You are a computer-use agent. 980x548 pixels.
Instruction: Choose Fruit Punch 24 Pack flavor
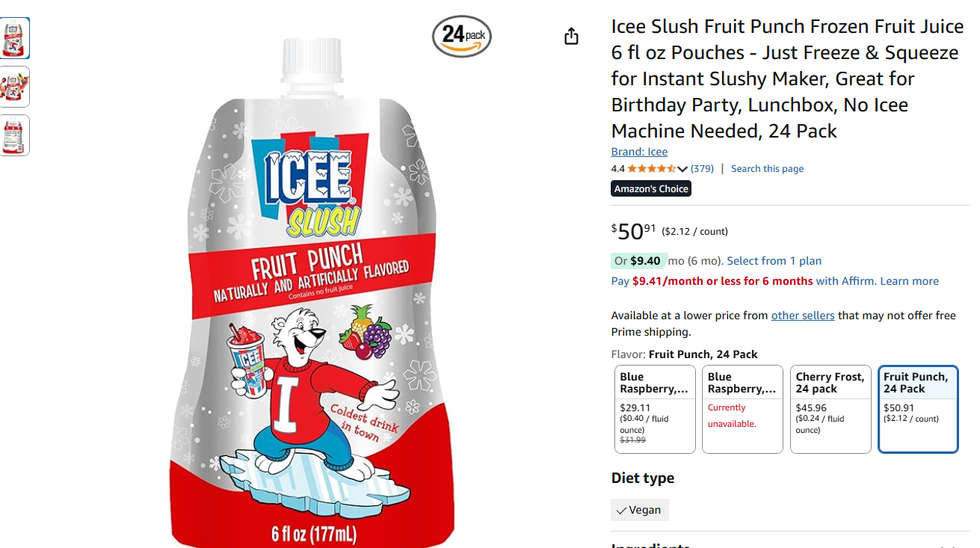pos(918,409)
